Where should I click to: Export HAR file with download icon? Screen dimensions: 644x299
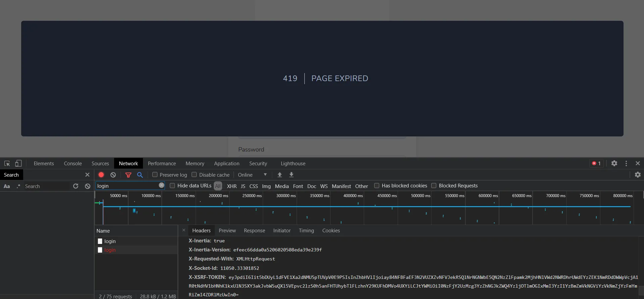[291, 175]
